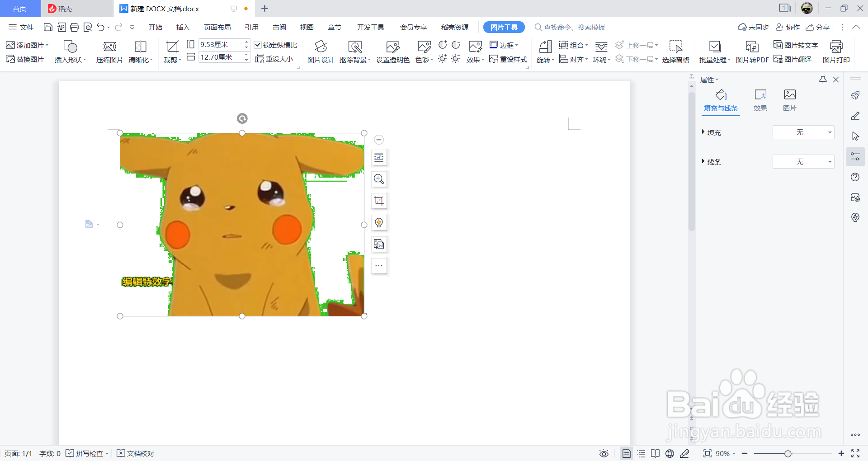Screen dimensions: 868x461
Task: Open the 开始 ribbon tab
Action: tap(156, 27)
